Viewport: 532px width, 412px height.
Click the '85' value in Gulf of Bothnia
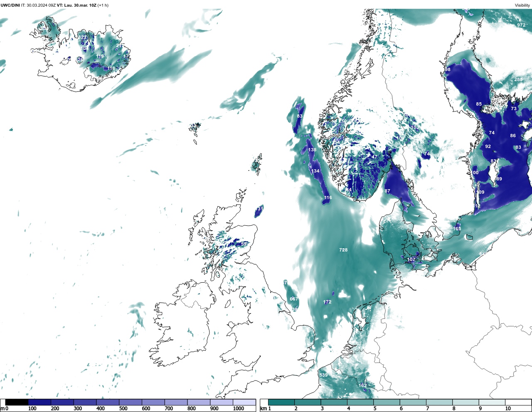coord(479,104)
